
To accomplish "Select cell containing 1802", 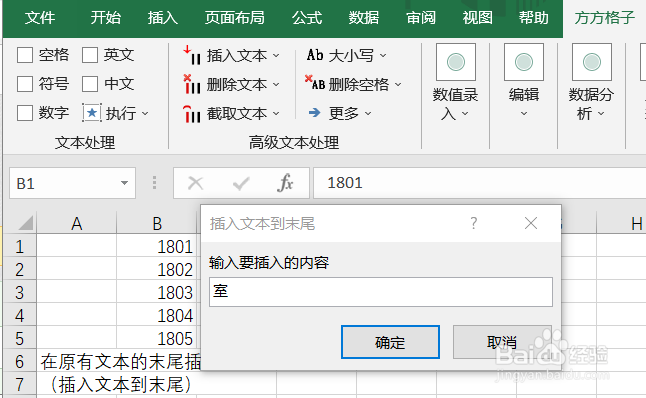I will coord(157,270).
